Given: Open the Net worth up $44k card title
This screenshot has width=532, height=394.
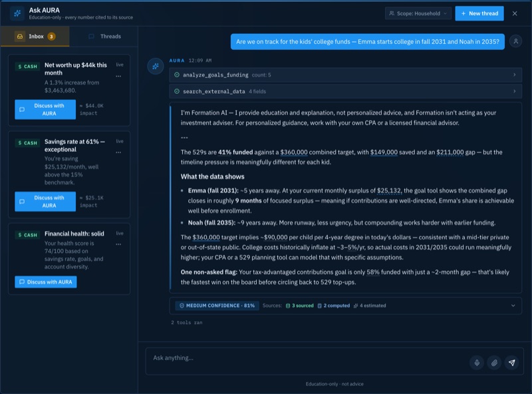Looking at the screenshot, I should click(x=75, y=69).
